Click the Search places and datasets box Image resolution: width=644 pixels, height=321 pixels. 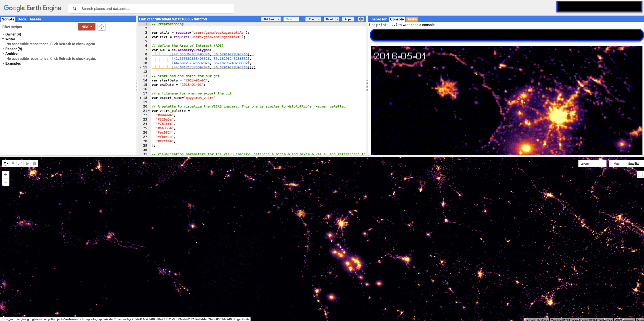pos(151,9)
